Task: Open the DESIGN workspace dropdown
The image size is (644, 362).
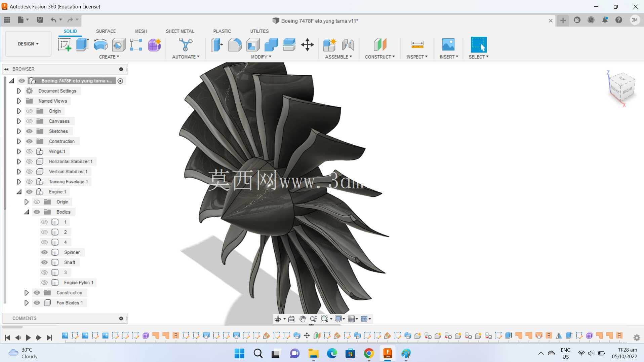Action: click(x=28, y=44)
